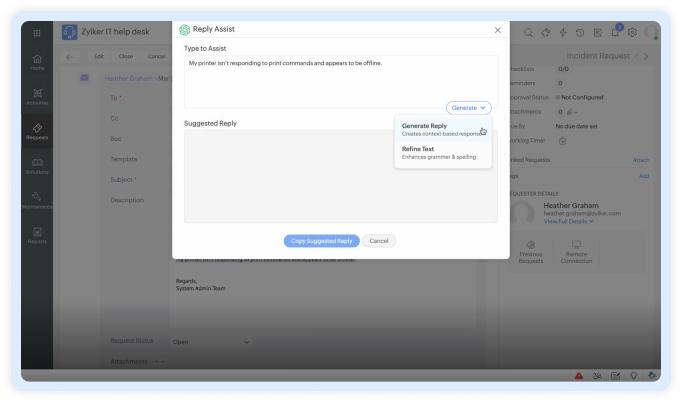
Task: Open Activities in the sidebar
Action: pos(37,97)
